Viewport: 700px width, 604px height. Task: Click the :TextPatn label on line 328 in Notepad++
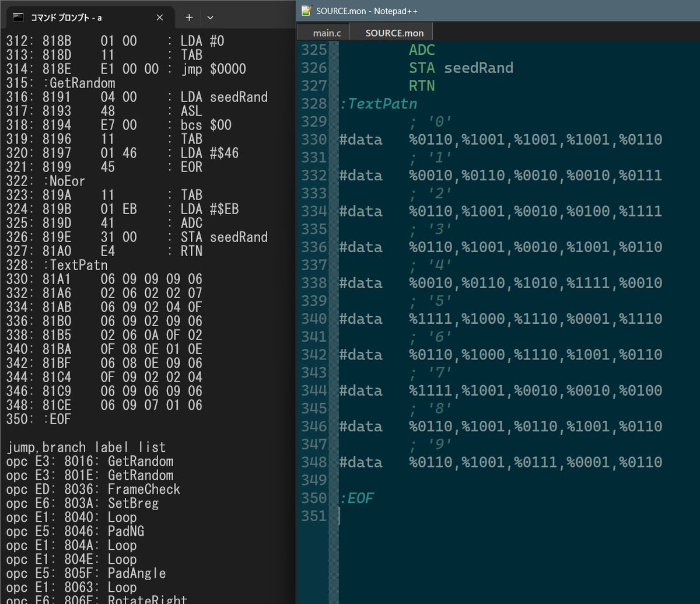[x=379, y=104]
